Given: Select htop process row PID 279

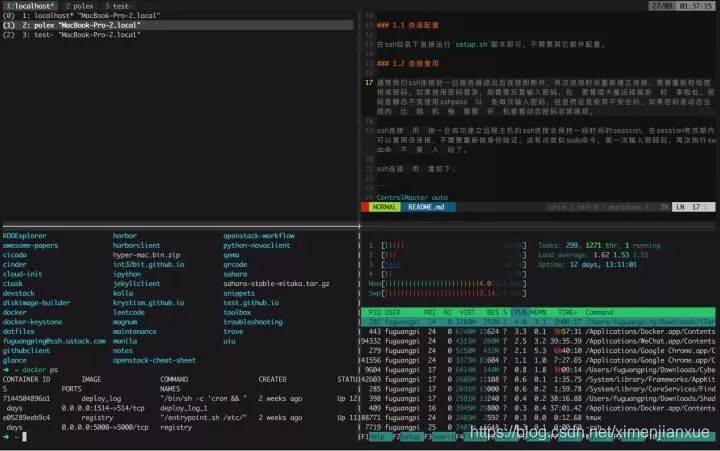Looking at the screenshot, I should point(538,351).
